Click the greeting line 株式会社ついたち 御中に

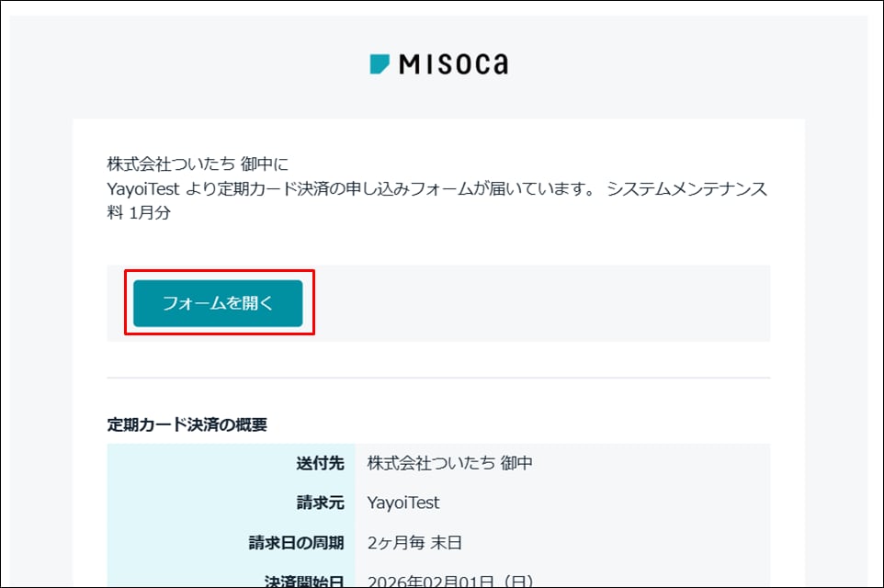coord(198,165)
